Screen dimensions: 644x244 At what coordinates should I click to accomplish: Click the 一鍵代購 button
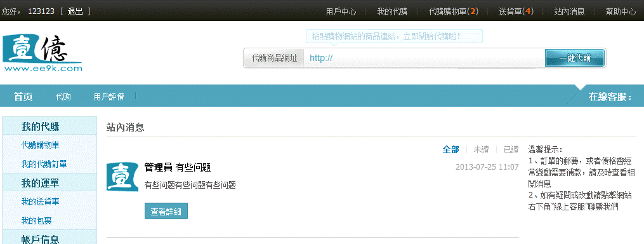coord(575,58)
